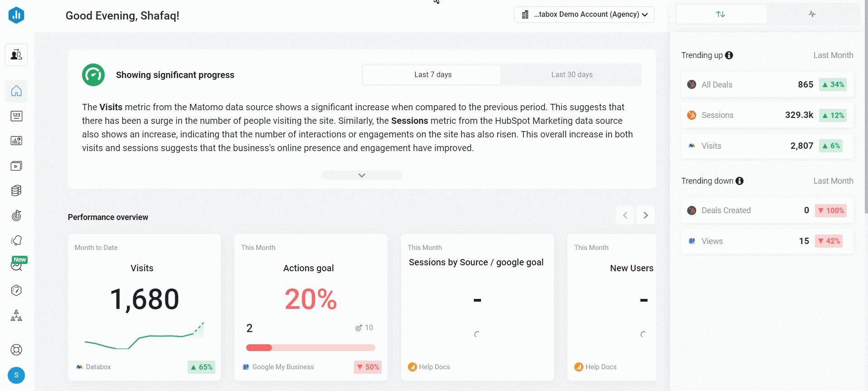Show more performance overview cards using right arrow
This screenshot has width=868, height=391.
(x=645, y=215)
